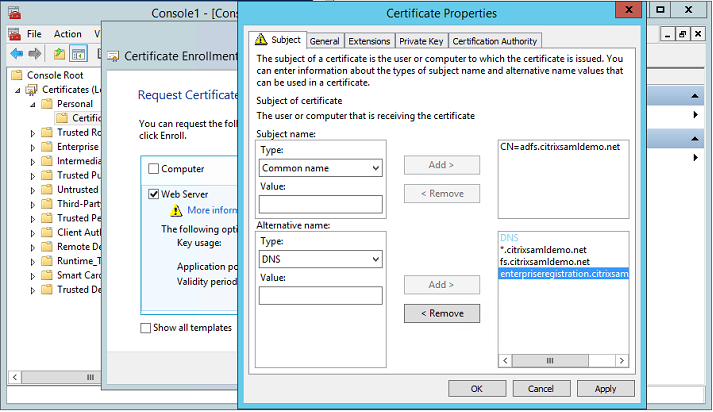The image size is (713, 412).
Task: Select the Personal folder in the tree
Action: click(74, 103)
